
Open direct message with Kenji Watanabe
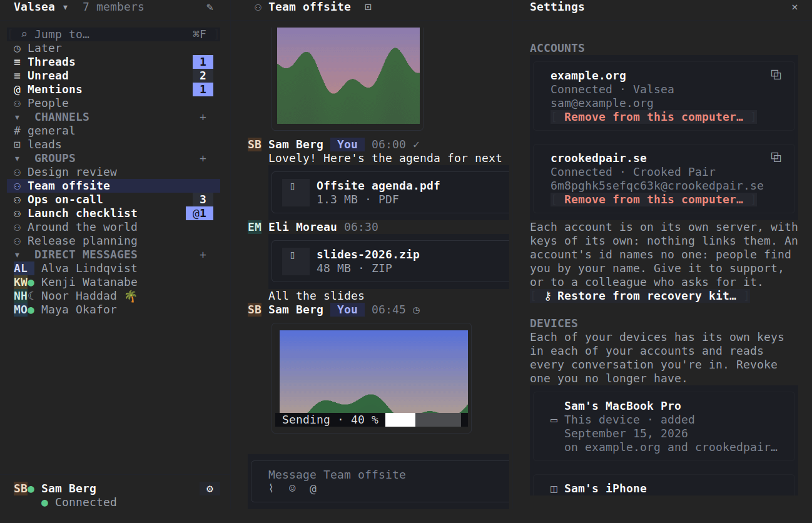113,282
